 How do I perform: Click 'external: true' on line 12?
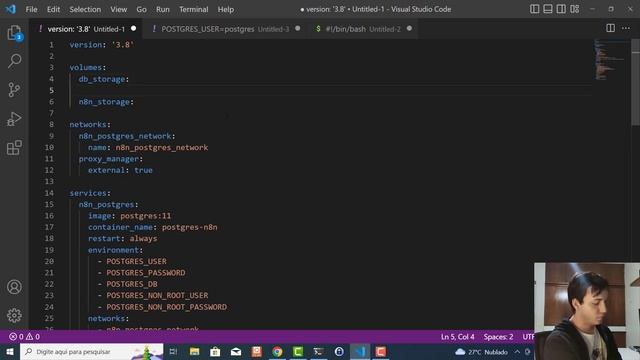tap(120, 170)
